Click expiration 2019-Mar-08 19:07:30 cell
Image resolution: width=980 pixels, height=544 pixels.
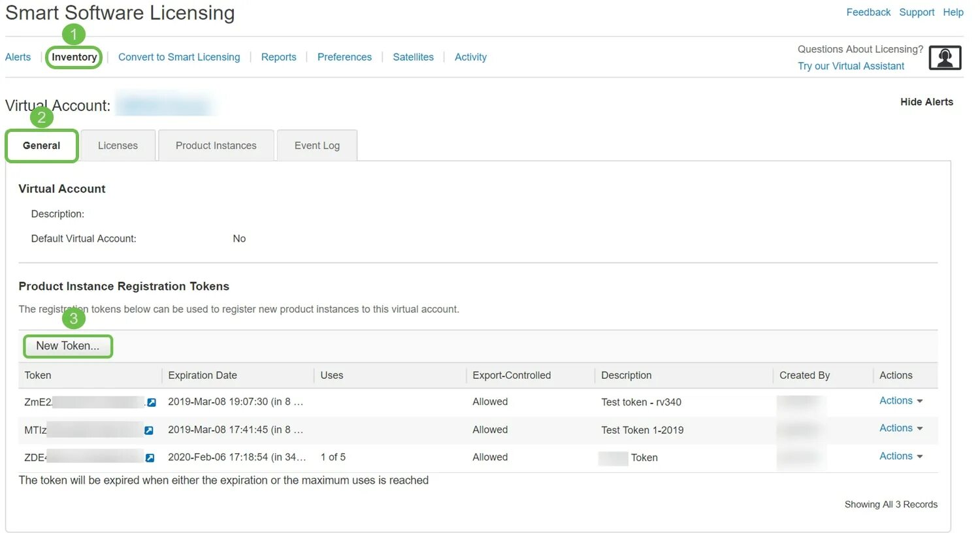click(235, 402)
